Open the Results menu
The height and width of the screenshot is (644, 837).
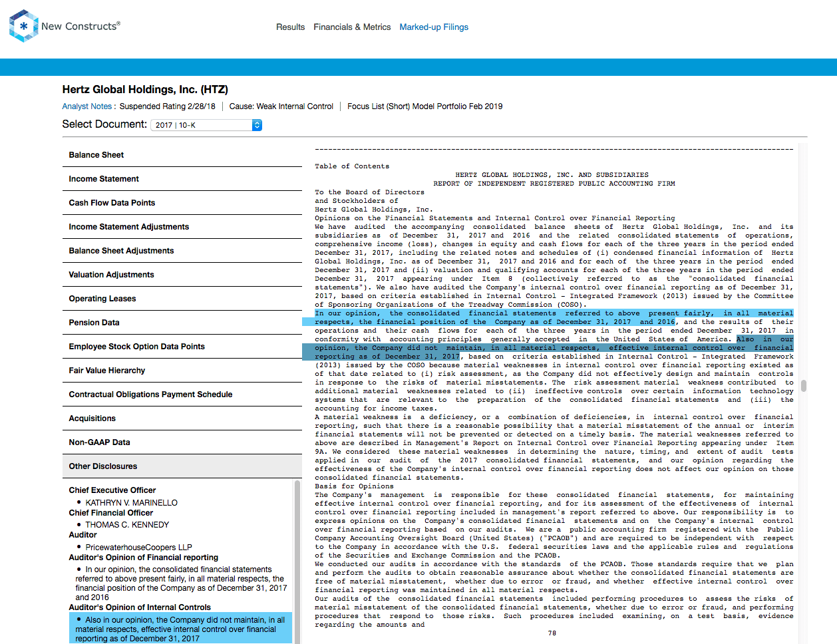290,27
